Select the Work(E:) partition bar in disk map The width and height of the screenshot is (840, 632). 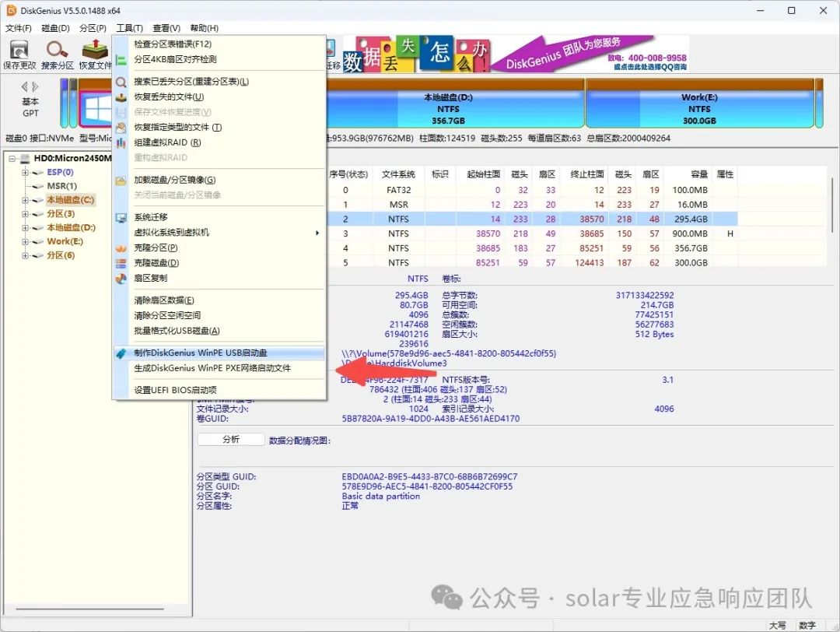tap(698, 105)
